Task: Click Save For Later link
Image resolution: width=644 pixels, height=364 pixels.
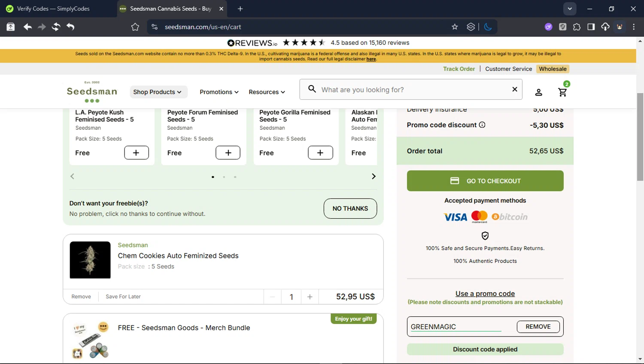Action: point(123,297)
